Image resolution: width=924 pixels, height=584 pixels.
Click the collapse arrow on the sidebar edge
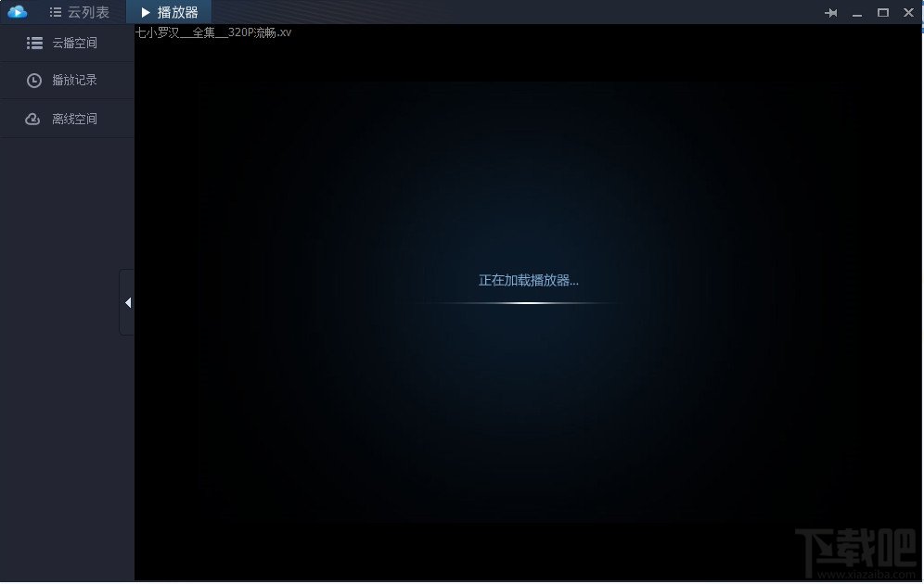127,302
